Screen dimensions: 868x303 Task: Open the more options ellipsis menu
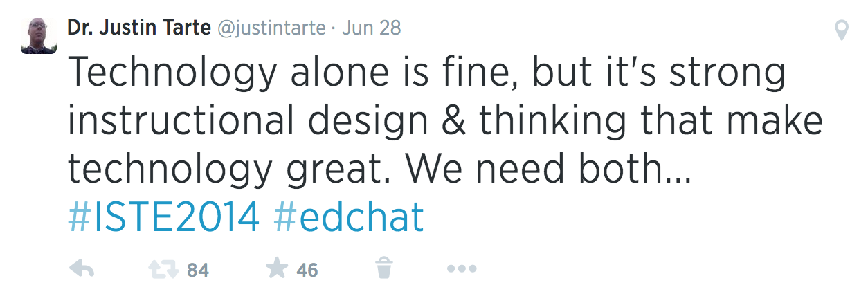pos(461,268)
